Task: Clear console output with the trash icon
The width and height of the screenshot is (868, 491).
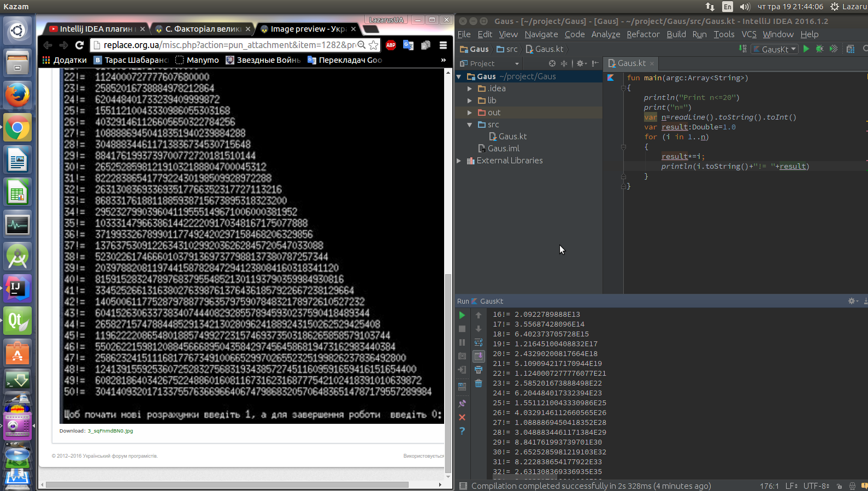Action: [479, 383]
